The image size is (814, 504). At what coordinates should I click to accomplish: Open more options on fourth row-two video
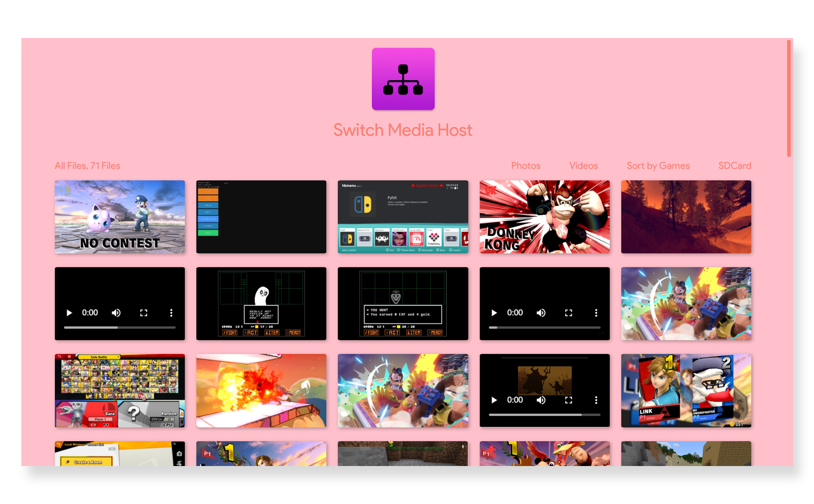(596, 313)
